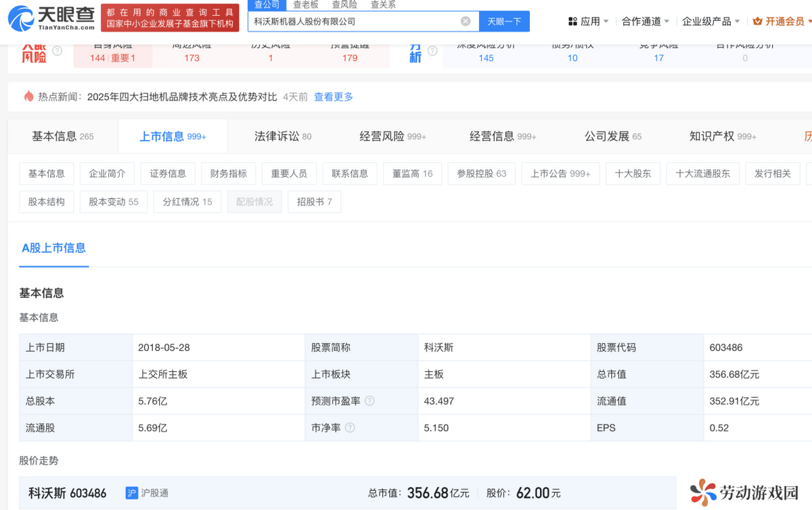Click the 股本变动 55 button
The height and width of the screenshot is (510, 812).
click(114, 202)
